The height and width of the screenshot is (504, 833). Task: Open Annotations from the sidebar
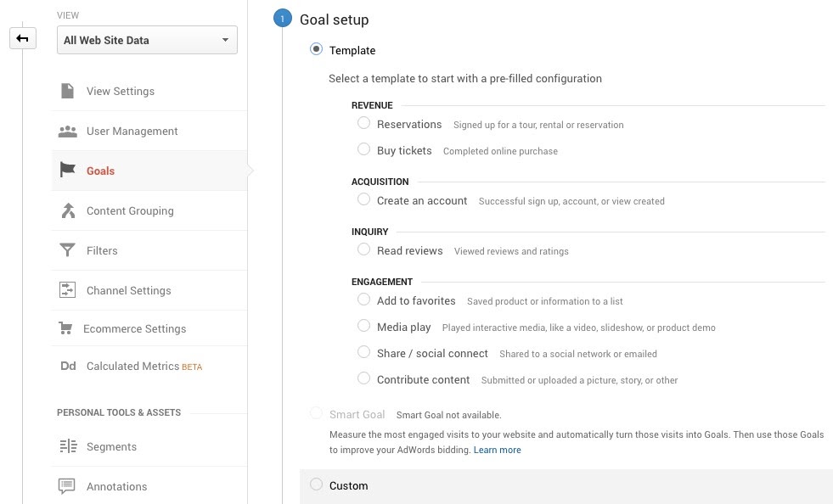pos(116,486)
